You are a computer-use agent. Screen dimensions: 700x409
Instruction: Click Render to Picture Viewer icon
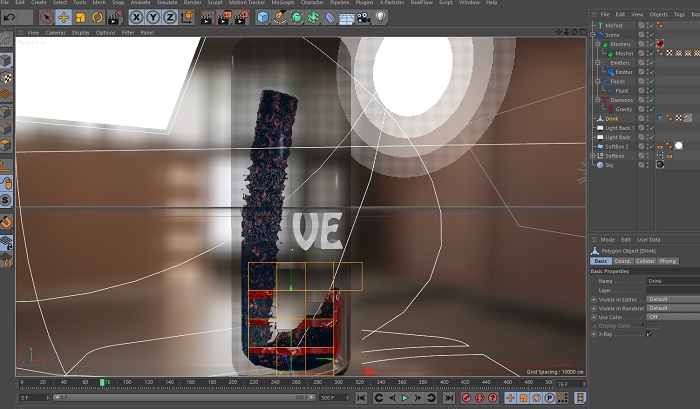pyautogui.click(x=224, y=18)
